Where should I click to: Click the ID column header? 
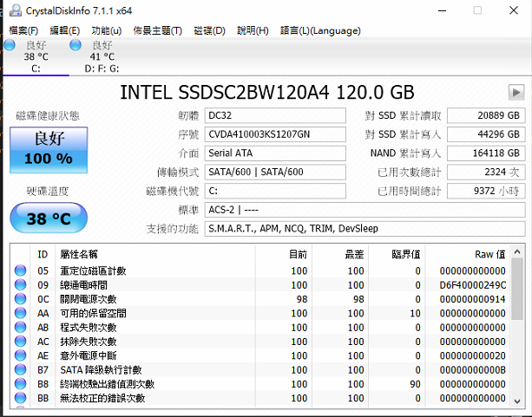coord(43,254)
